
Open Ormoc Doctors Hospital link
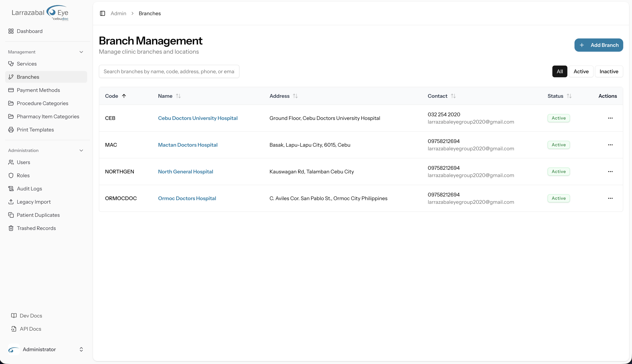coord(187,198)
